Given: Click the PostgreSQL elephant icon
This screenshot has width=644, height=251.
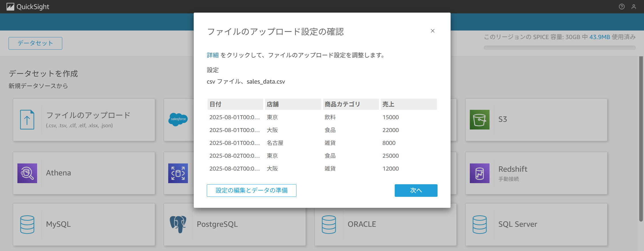Looking at the screenshot, I should 178,224.
